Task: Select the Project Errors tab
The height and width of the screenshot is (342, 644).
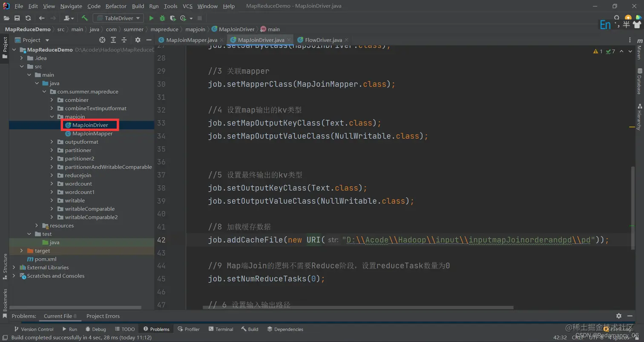Action: click(x=103, y=316)
